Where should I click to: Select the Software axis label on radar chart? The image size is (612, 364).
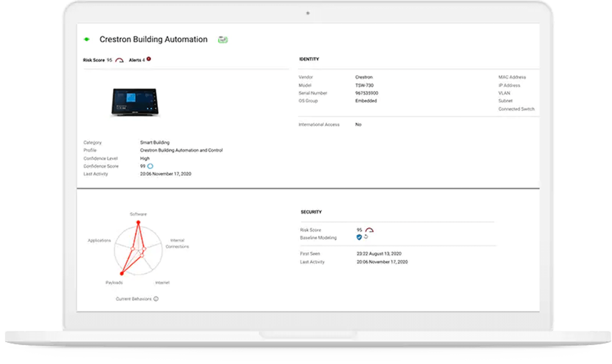pos(138,214)
